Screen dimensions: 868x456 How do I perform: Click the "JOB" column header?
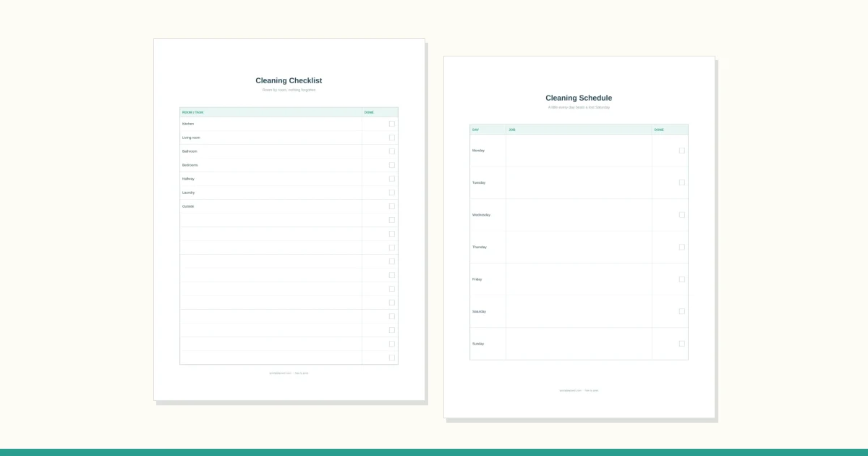coord(512,130)
